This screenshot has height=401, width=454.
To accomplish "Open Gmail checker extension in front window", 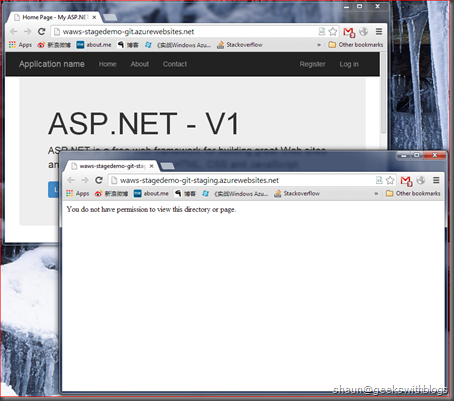I will tap(406, 181).
